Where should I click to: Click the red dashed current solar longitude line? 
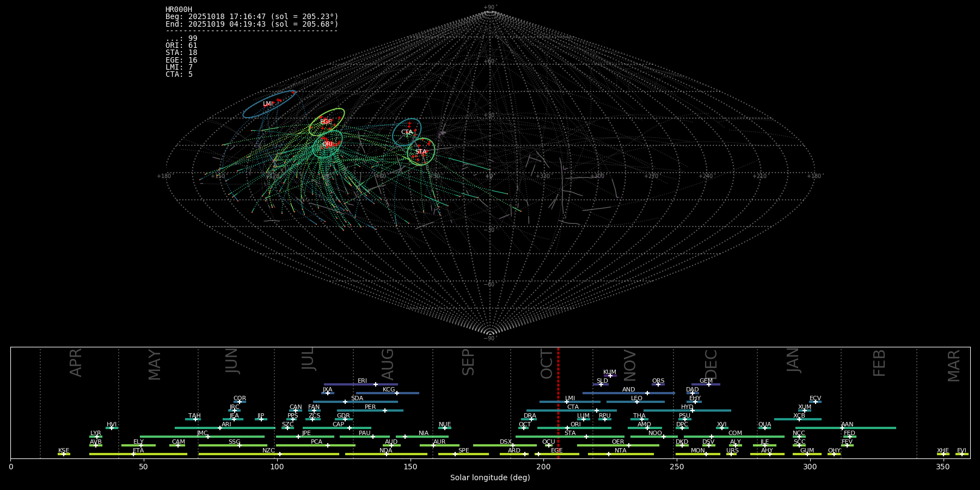558,403
